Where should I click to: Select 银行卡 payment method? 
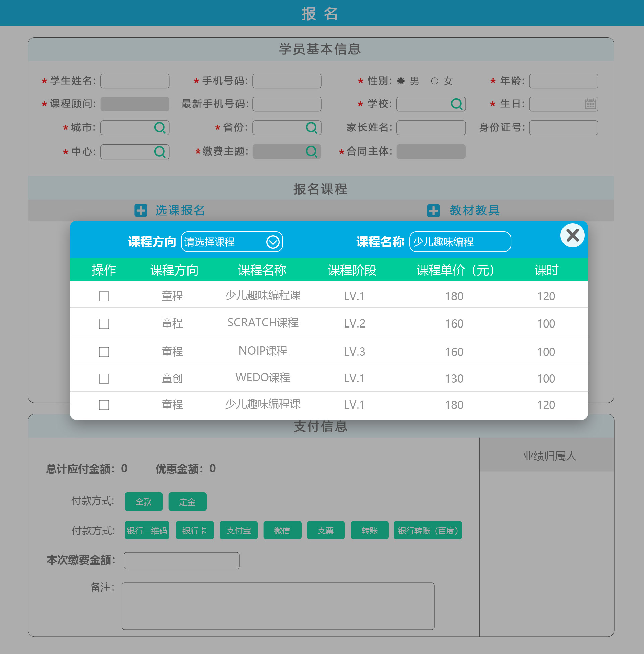(x=195, y=530)
